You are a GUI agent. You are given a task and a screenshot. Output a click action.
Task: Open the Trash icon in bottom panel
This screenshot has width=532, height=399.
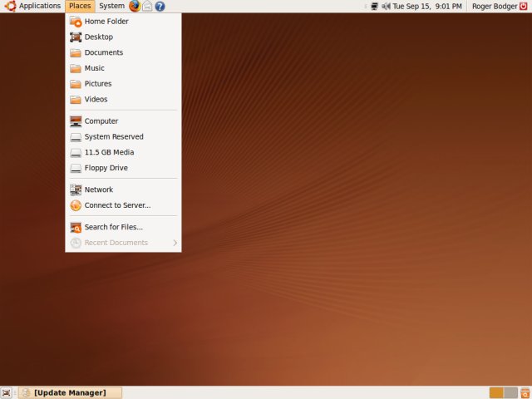(x=525, y=392)
